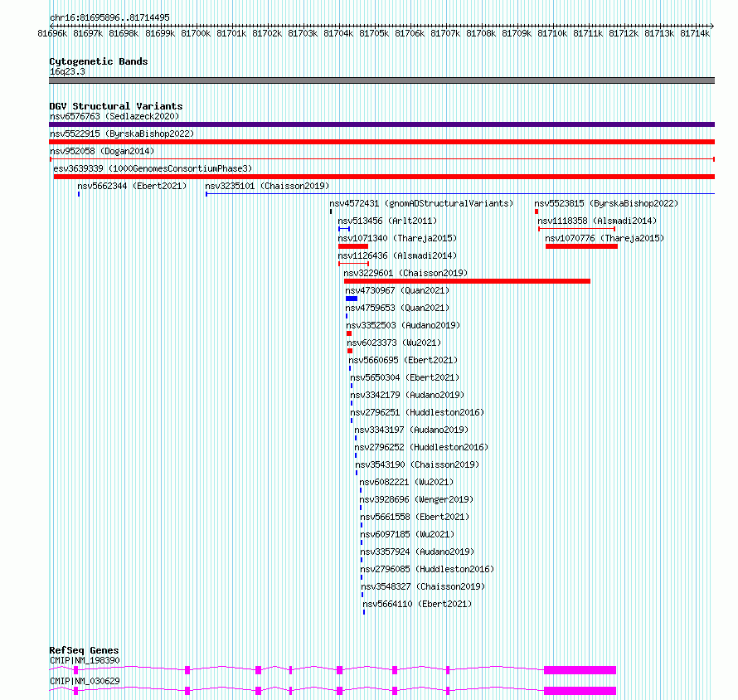This screenshot has width=738, height=700.
Task: Click the RefSeq Genes track title
Action: (85, 650)
